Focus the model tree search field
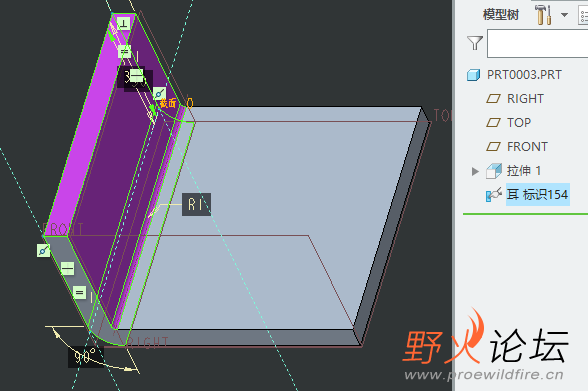 pyautogui.click(x=537, y=44)
